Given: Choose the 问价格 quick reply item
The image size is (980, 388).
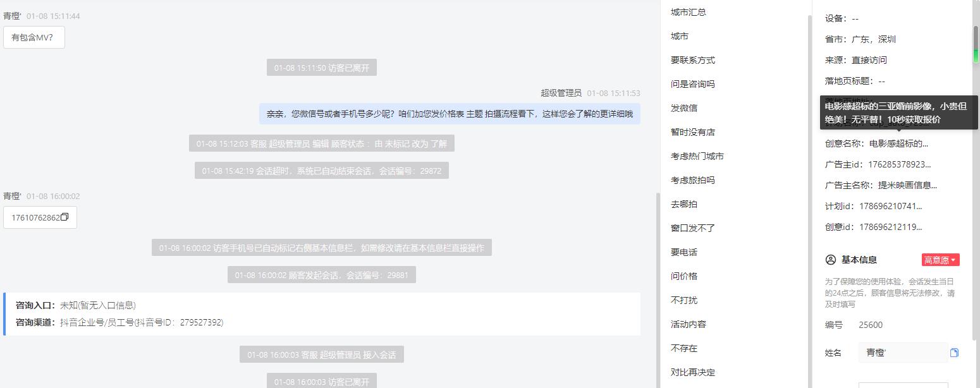Looking at the screenshot, I should (684, 276).
